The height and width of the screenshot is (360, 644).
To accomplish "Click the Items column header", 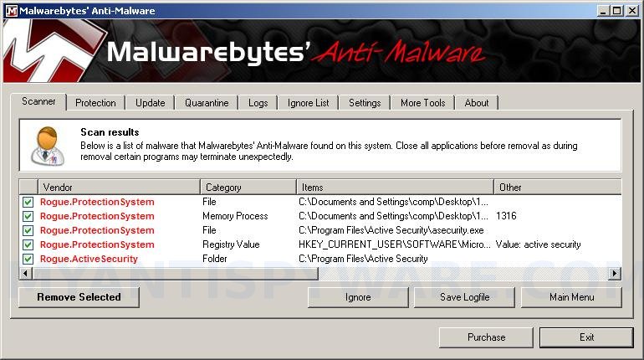I will tap(395, 188).
